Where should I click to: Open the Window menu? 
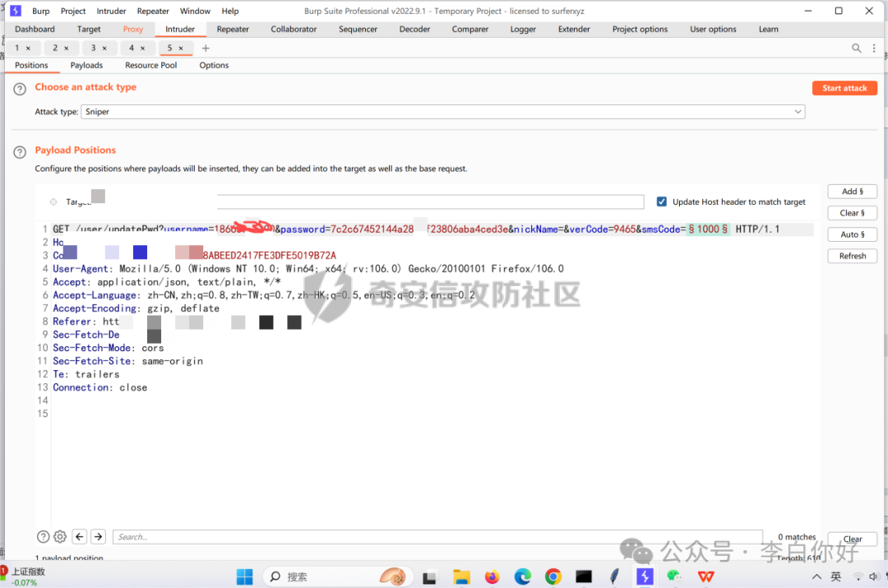point(195,11)
